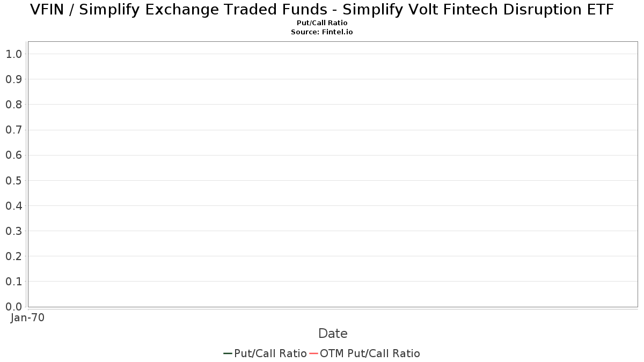
Task: Click the 0.8 y-axis label
Action: [x=13, y=105]
